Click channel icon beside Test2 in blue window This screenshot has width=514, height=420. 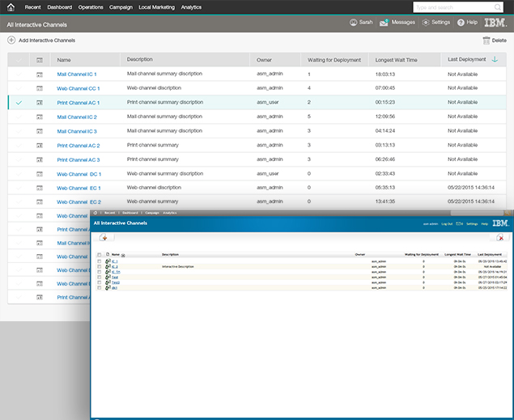coord(108,282)
